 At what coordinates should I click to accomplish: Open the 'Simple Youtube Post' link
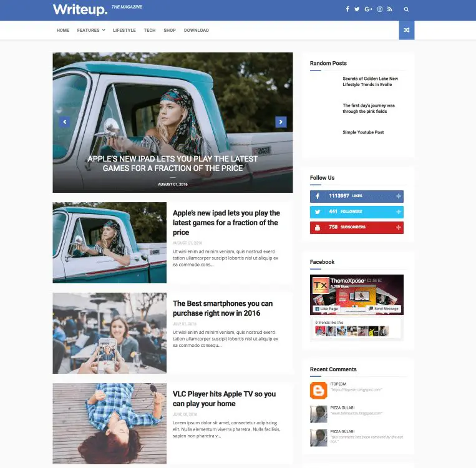(x=363, y=132)
